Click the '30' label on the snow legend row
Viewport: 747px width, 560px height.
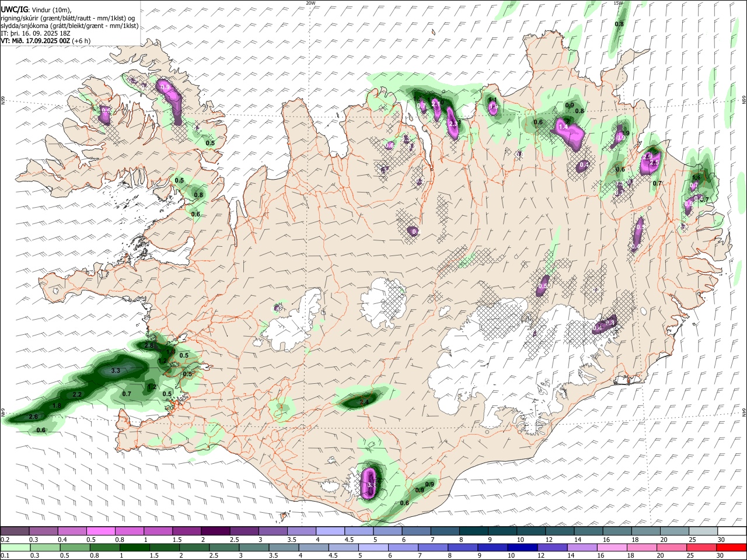[721, 540]
